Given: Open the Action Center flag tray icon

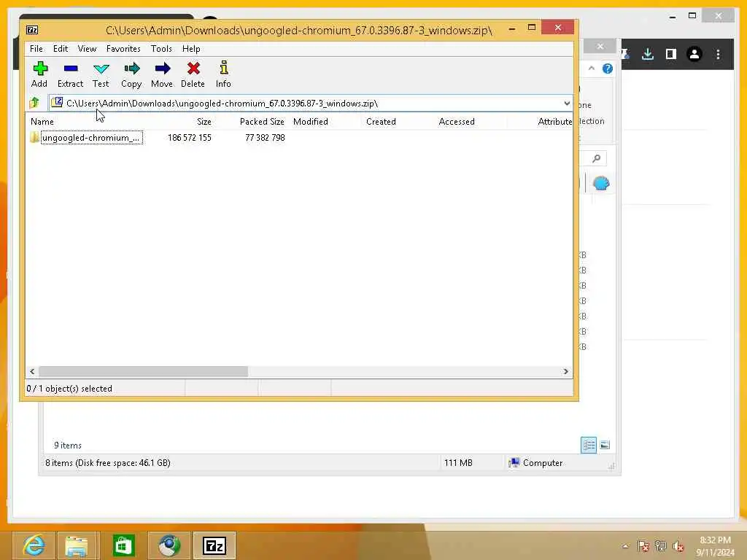Looking at the screenshot, I should tap(643, 546).
